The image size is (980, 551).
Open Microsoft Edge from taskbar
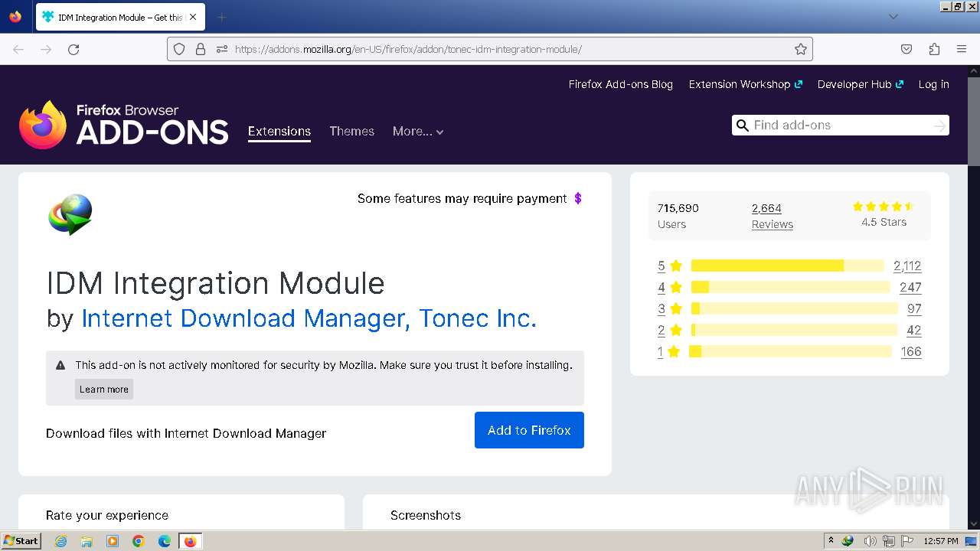coord(165,541)
